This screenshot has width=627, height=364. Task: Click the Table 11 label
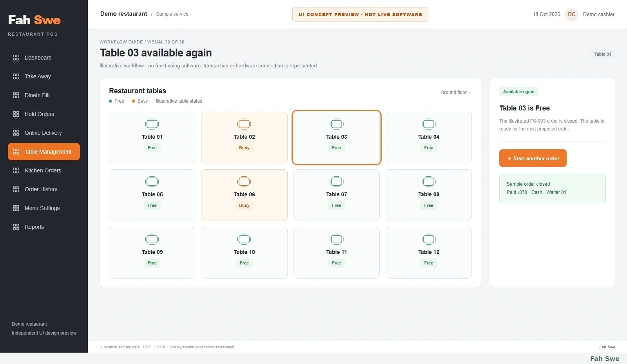coord(337,252)
